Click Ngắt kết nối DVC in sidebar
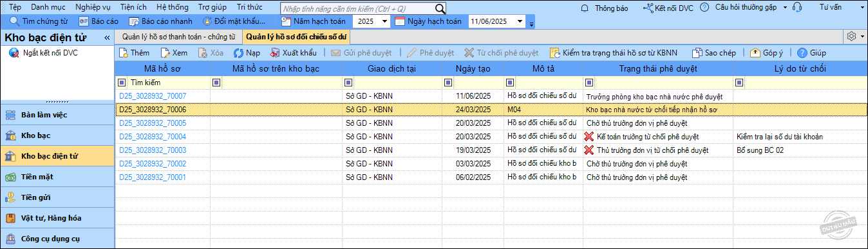 tap(43, 53)
